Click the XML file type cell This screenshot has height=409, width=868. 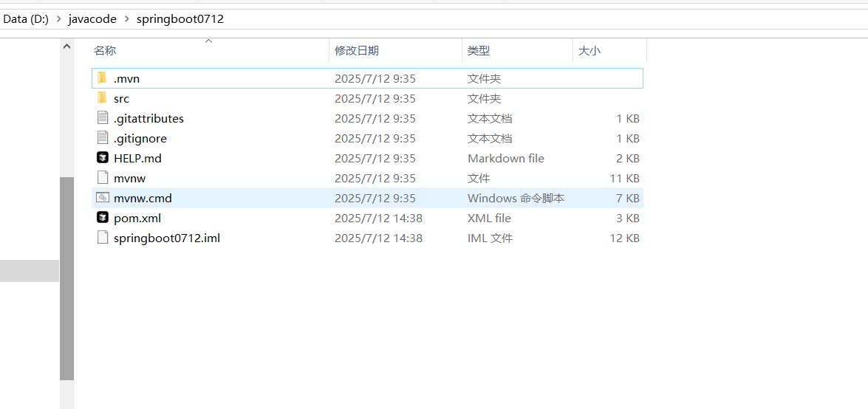click(x=489, y=218)
